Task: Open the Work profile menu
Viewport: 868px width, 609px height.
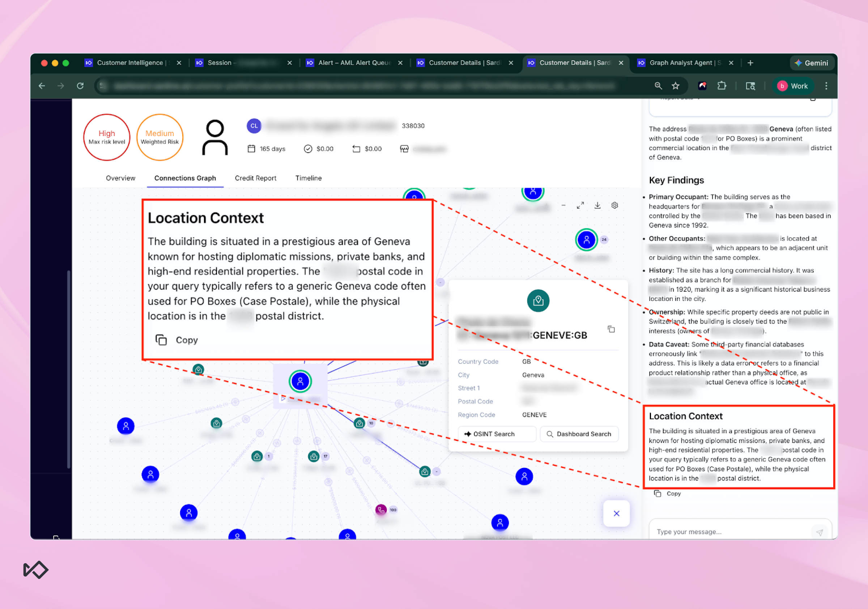Action: 793,86
